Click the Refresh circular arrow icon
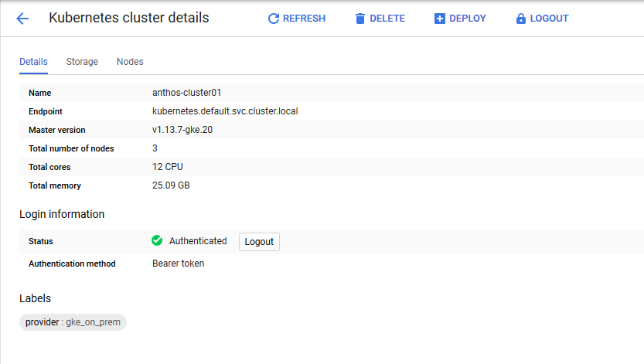Image resolution: width=644 pixels, height=364 pixels. [x=273, y=19]
